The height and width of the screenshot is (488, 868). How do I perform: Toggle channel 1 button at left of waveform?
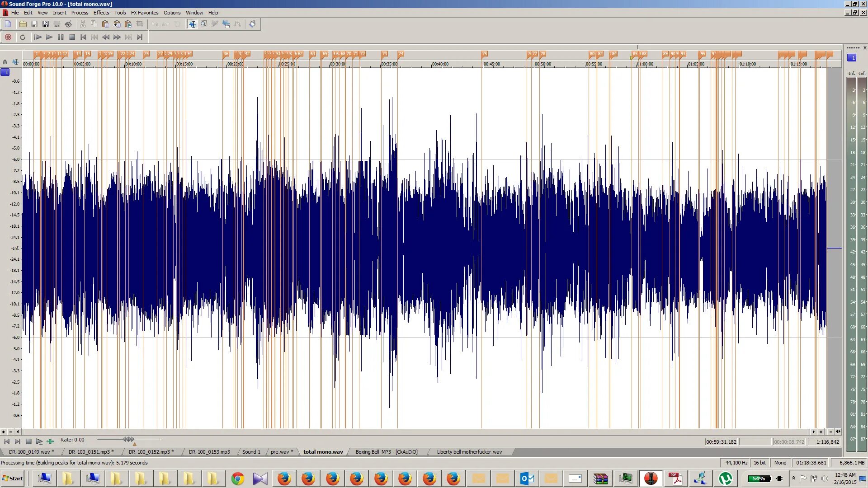click(5, 72)
